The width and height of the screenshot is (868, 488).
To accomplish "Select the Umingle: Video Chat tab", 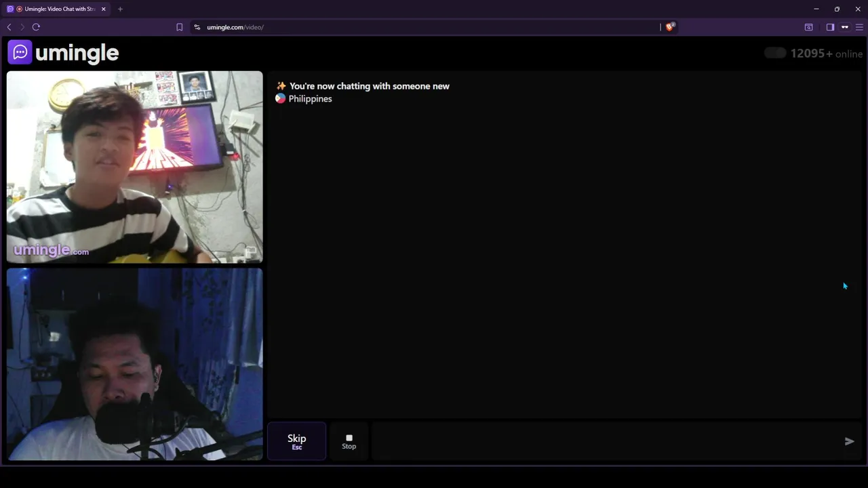I will tap(57, 9).
